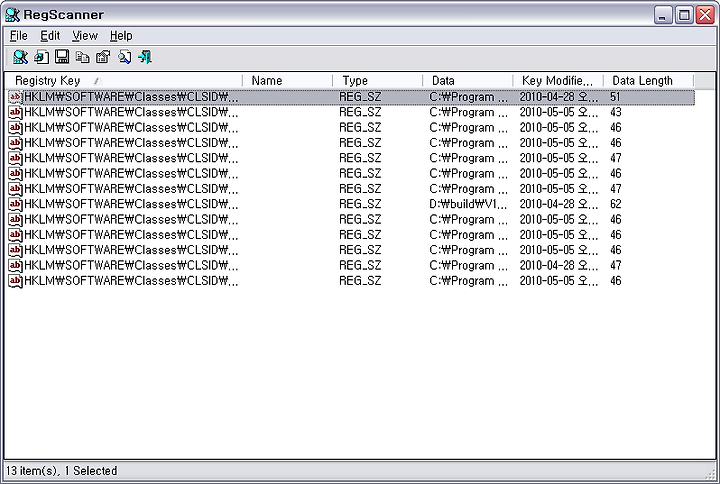Click string value icon of row with length 43

[15, 112]
